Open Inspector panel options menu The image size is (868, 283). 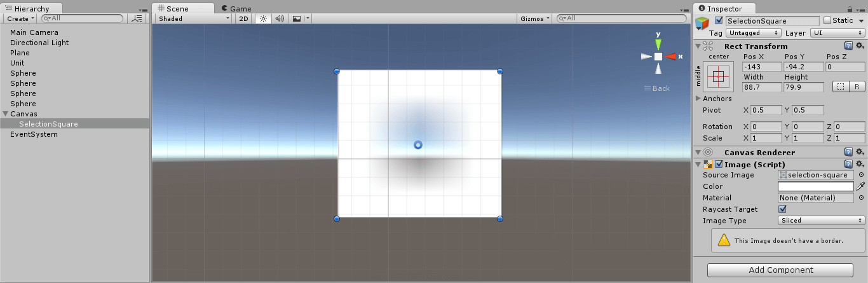tap(861, 10)
